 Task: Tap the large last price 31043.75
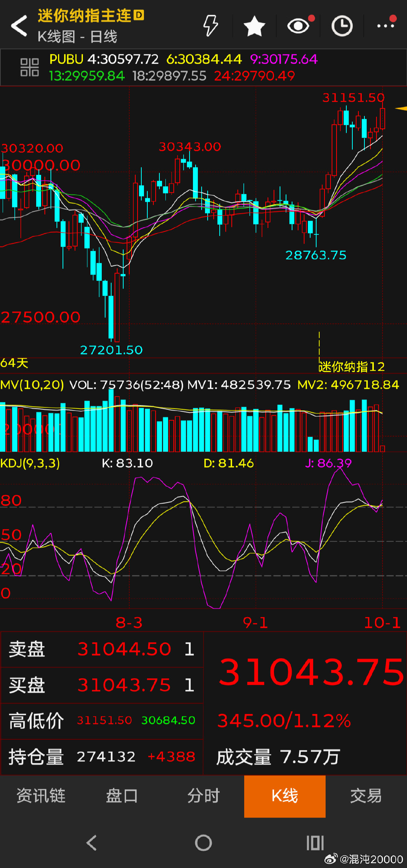tap(311, 672)
